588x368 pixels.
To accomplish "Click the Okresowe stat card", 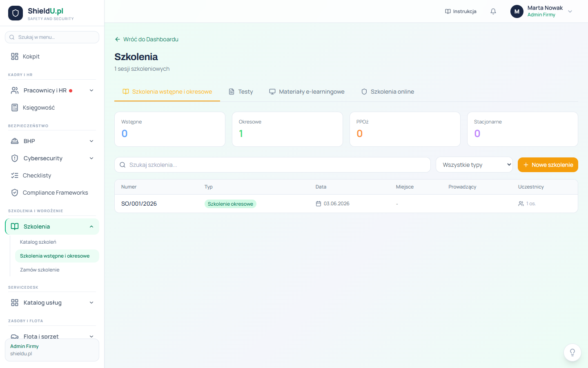I will [287, 129].
